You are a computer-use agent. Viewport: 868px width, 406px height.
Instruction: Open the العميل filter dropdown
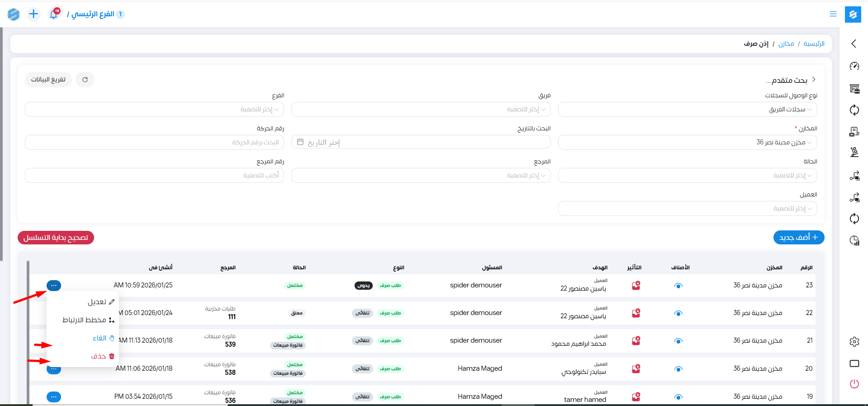[x=687, y=209]
